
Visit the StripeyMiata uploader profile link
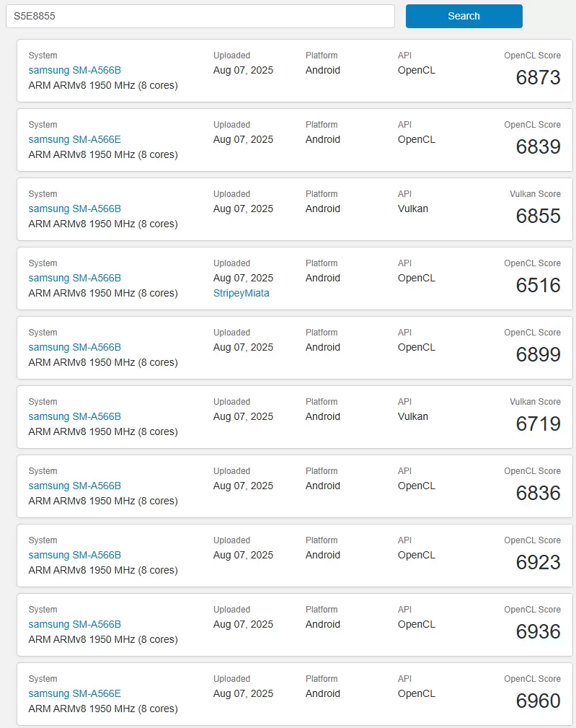(242, 293)
